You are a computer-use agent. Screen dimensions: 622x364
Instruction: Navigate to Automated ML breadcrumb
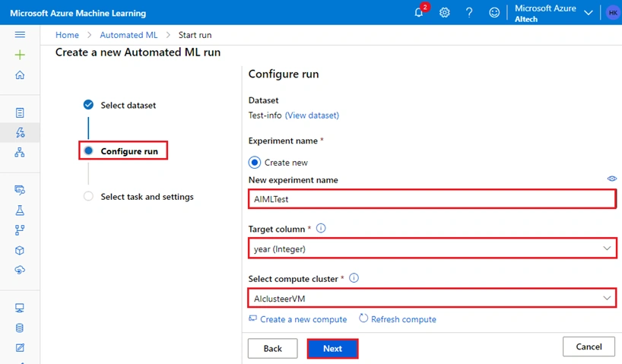click(129, 35)
